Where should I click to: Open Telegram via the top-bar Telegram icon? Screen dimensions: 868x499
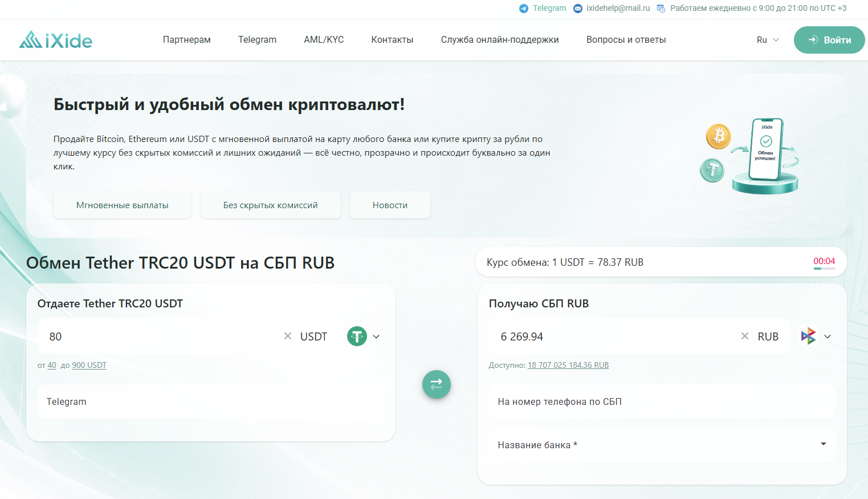pos(523,9)
